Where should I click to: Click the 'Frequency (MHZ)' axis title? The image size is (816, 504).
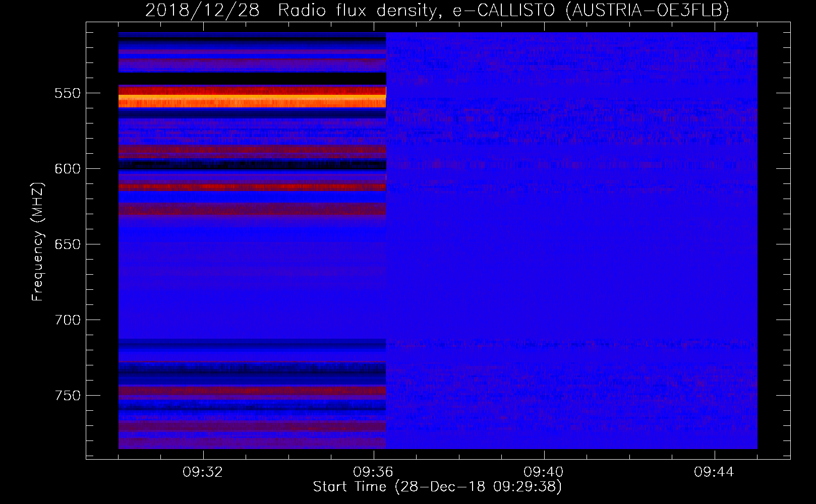[38, 241]
